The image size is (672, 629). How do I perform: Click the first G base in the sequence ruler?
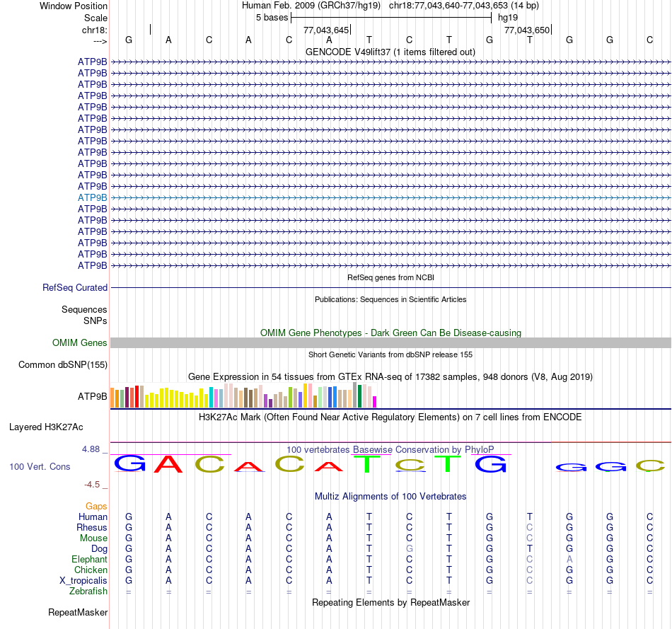(x=129, y=40)
